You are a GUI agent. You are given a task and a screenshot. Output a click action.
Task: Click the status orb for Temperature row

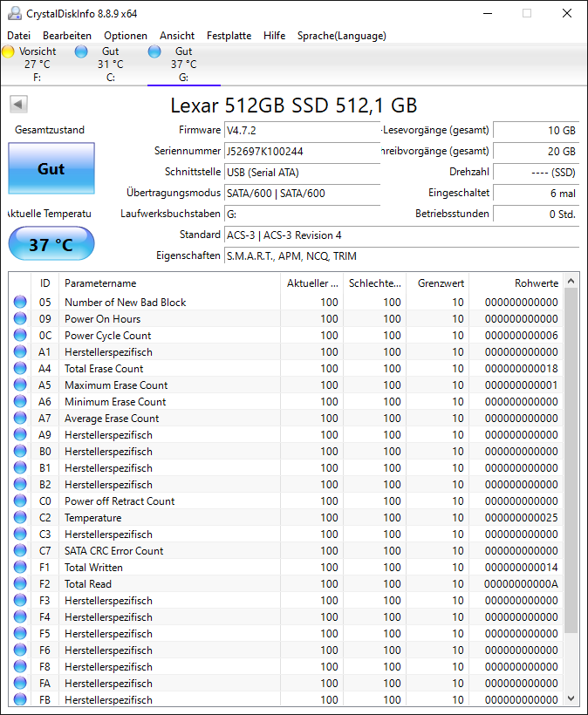[20, 517]
